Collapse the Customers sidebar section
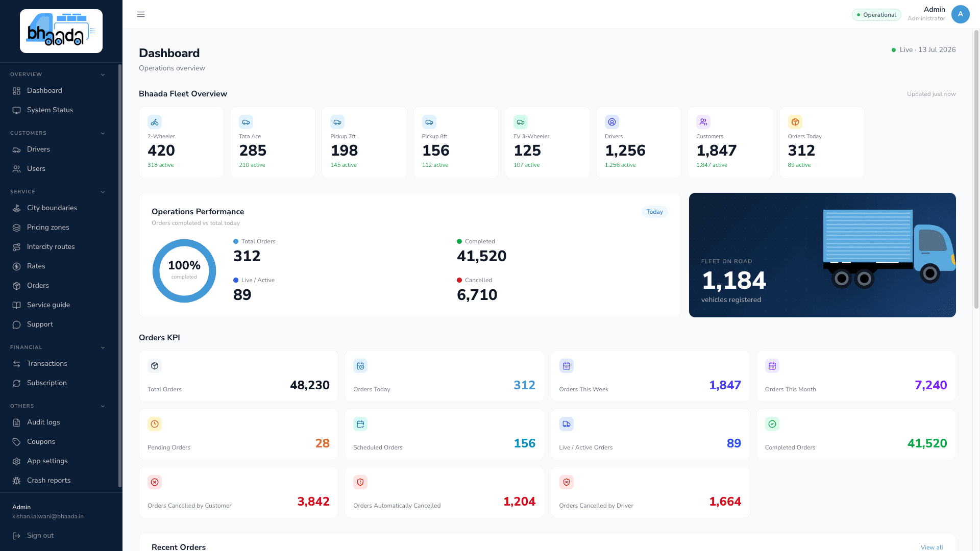This screenshot has height=551, width=980. (103, 133)
